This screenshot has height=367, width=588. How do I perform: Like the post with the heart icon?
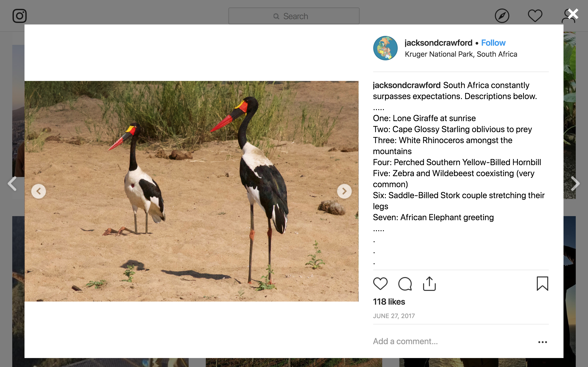coord(380,283)
